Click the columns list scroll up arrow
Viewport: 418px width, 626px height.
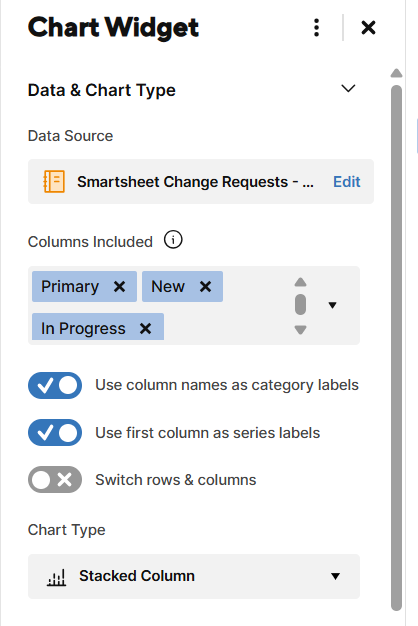click(300, 282)
